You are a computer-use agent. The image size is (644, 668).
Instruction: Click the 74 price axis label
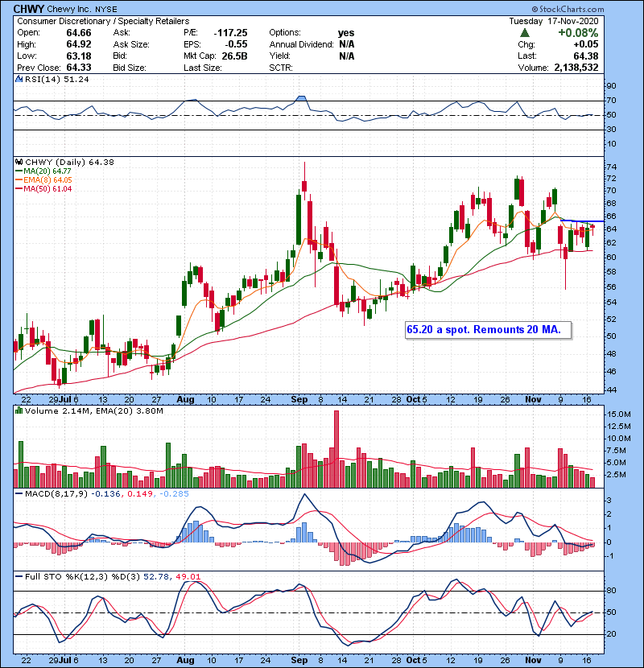pyautogui.click(x=611, y=167)
